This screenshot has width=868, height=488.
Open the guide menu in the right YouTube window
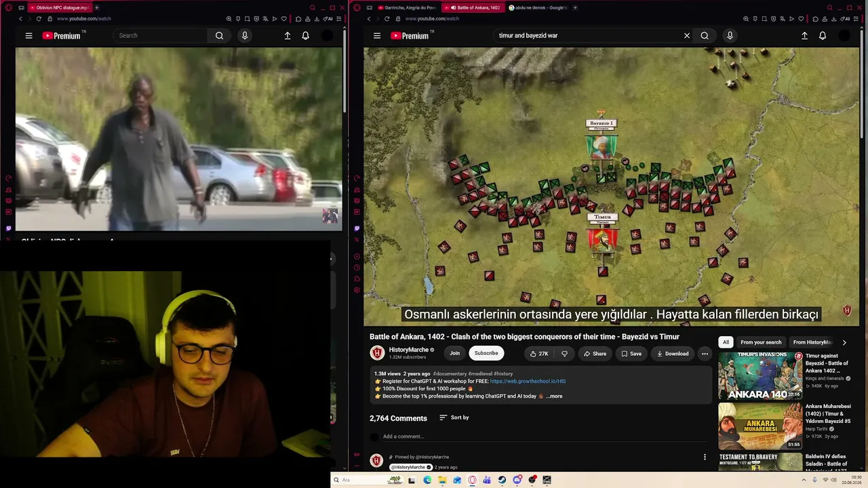[377, 36]
